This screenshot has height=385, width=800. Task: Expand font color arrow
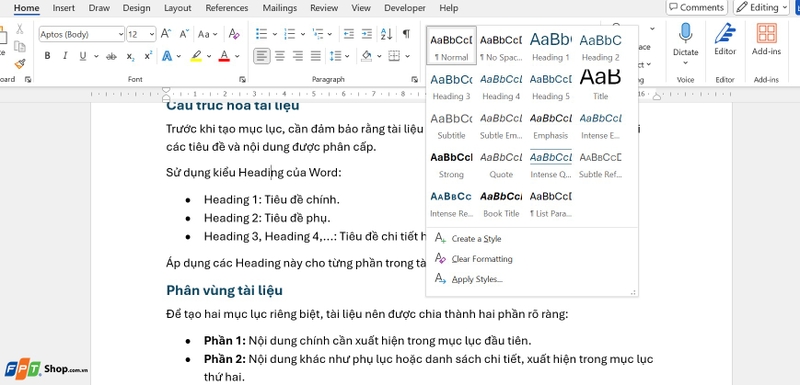[237, 56]
